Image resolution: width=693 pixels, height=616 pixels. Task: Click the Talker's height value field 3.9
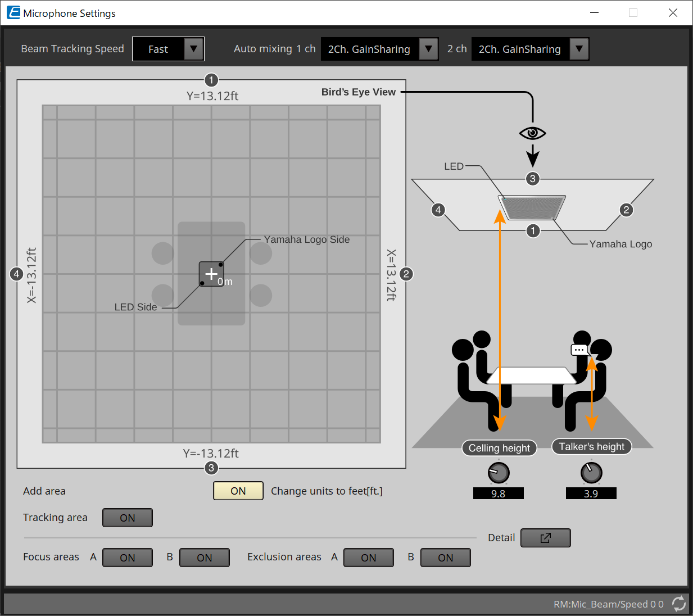tap(591, 493)
